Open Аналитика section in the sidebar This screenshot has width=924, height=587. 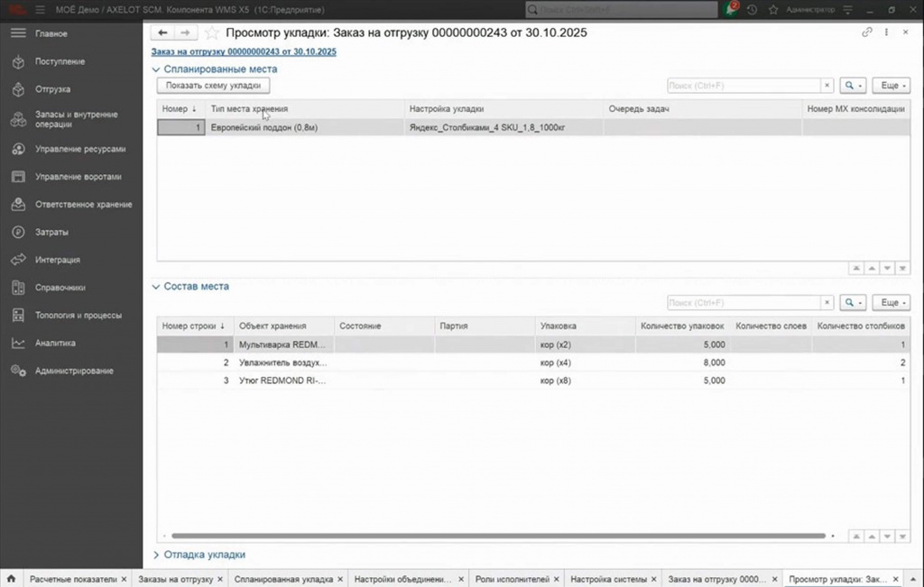point(55,344)
